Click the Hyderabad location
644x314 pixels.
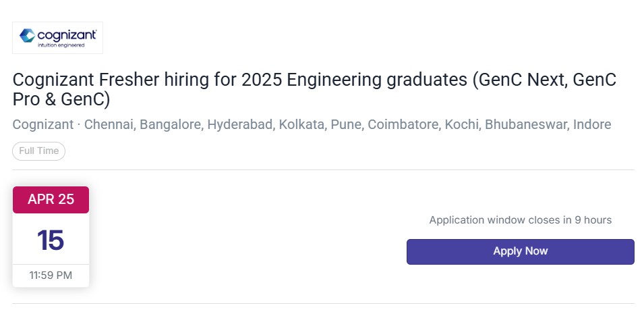241,124
